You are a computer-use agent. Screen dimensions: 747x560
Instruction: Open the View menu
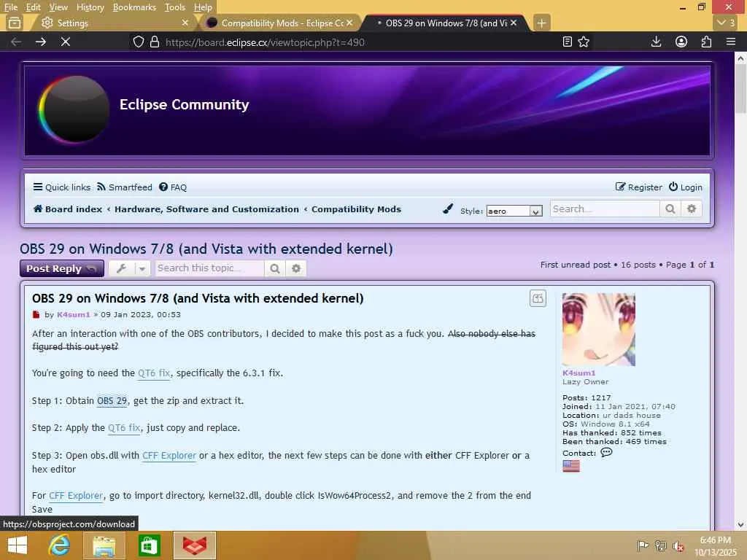[58, 7]
